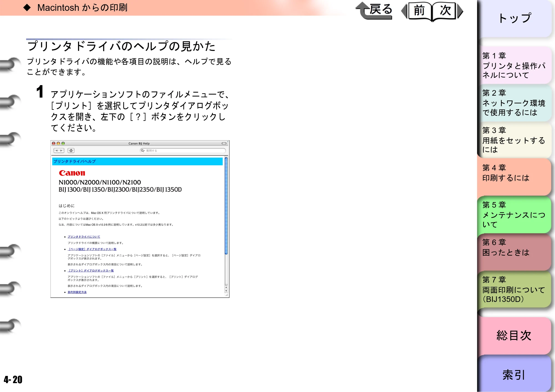Open the search magnifier dropdown in Help
The width and height of the screenshot is (555, 392).
click(x=143, y=151)
